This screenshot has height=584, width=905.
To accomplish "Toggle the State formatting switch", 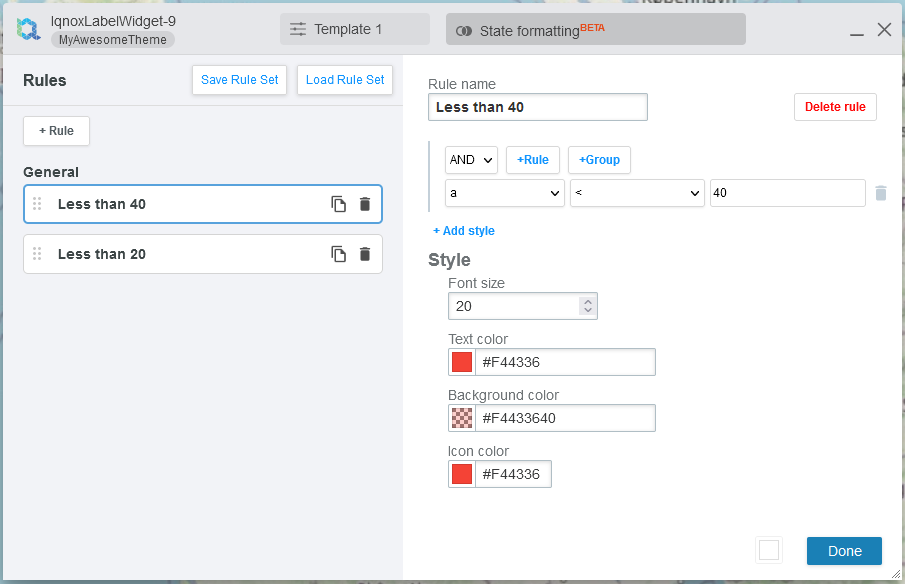I will (x=462, y=29).
